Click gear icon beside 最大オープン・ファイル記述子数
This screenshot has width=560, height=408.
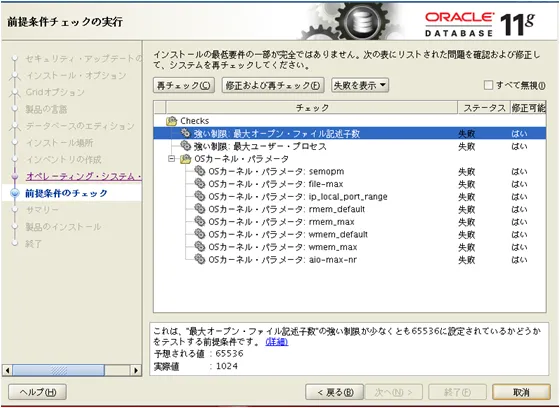pyautogui.click(x=185, y=133)
